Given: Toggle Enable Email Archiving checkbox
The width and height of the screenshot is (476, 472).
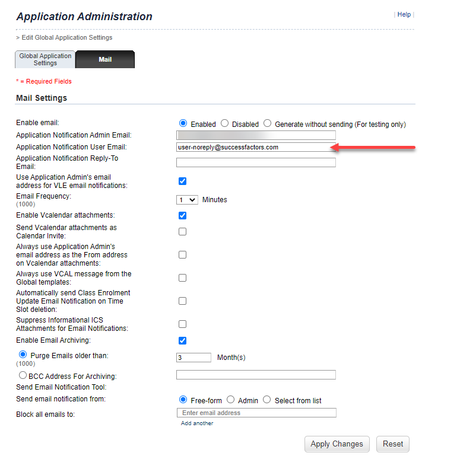Looking at the screenshot, I should (182, 340).
